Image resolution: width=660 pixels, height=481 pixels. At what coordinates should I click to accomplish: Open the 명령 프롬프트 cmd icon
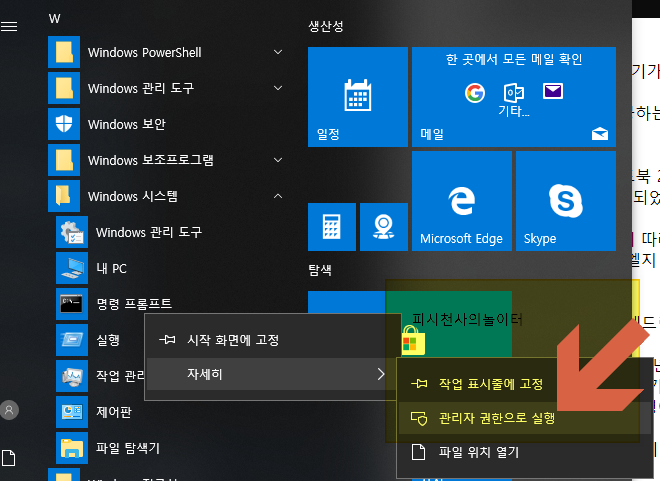pos(72,304)
